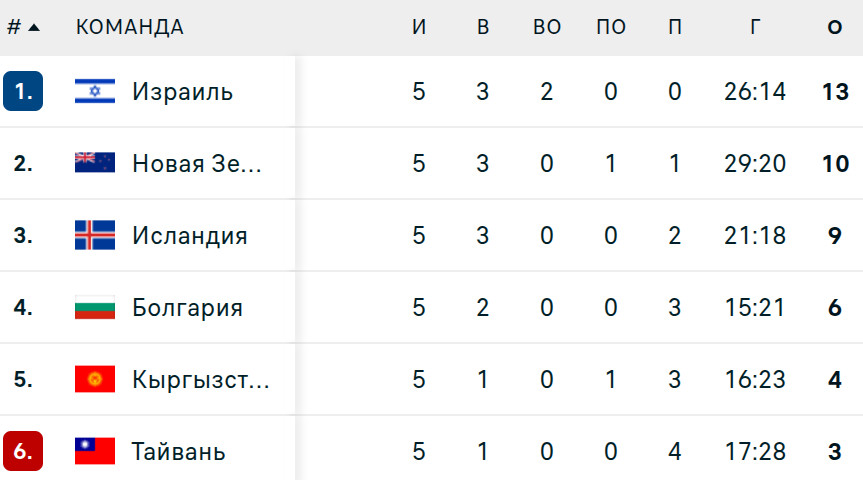
Task: Open the Исландия team link
Action: point(189,236)
